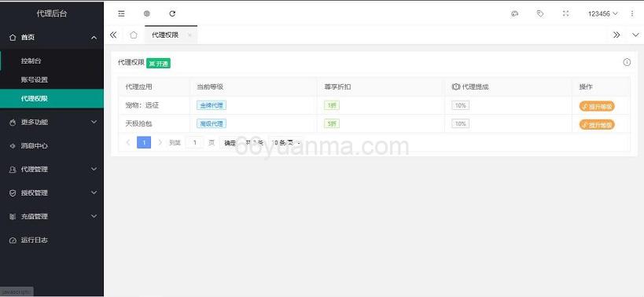Open 运行日志 in the sidebar
The width and height of the screenshot is (644, 297).
[x=52, y=240]
